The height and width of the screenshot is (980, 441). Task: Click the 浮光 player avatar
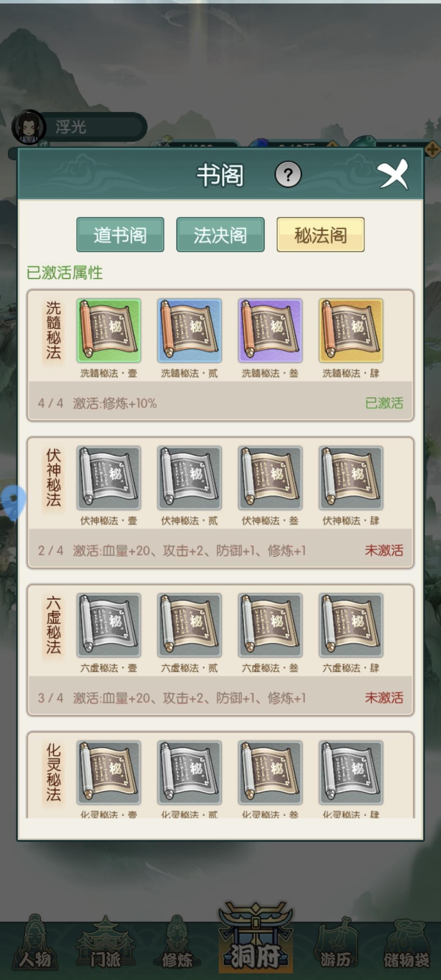(29, 127)
